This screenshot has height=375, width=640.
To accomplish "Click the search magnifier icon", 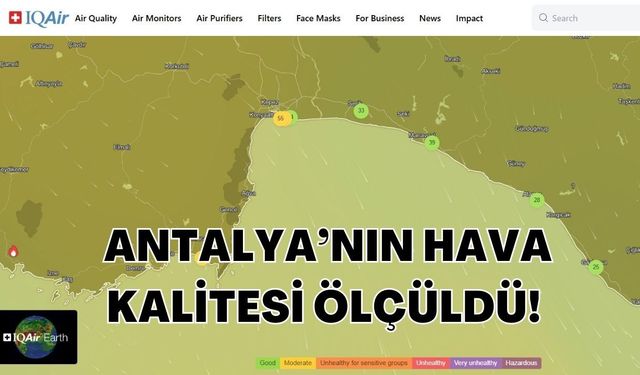I will coord(543,18).
